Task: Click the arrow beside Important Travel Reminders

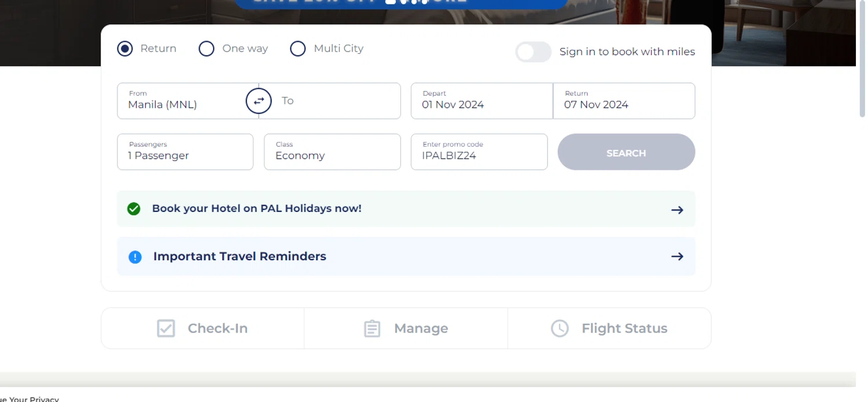Action: tap(677, 256)
